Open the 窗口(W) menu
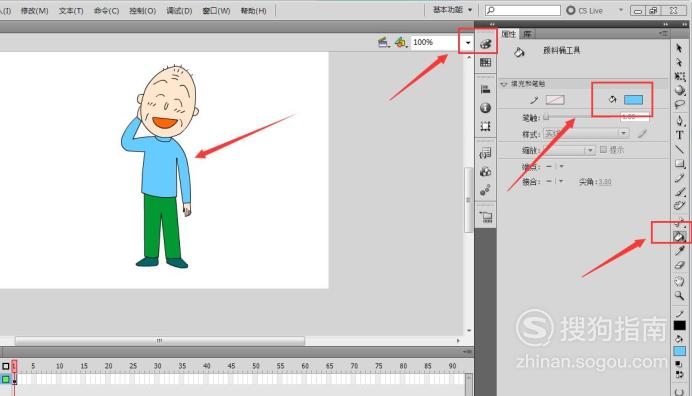692x396 pixels. (216, 11)
